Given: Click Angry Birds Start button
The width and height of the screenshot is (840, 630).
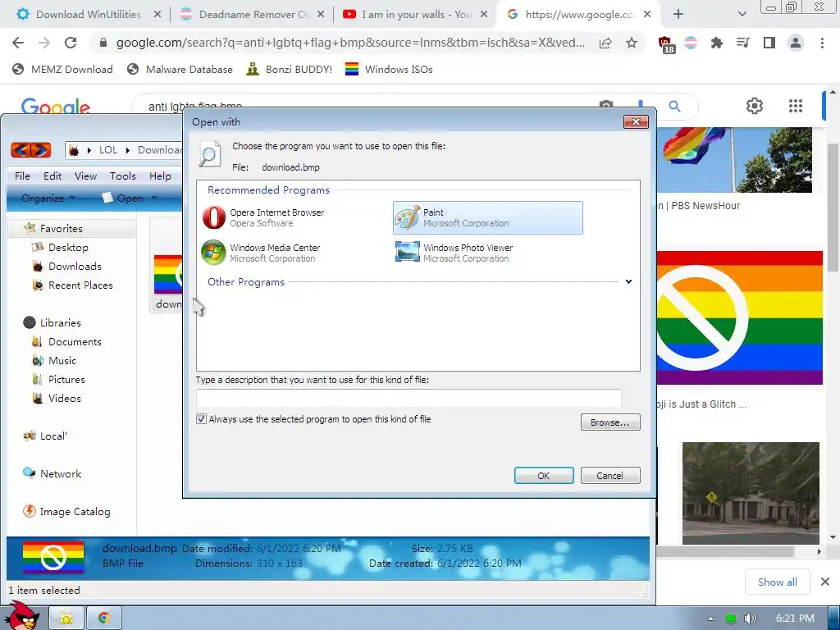Looking at the screenshot, I should [23, 616].
